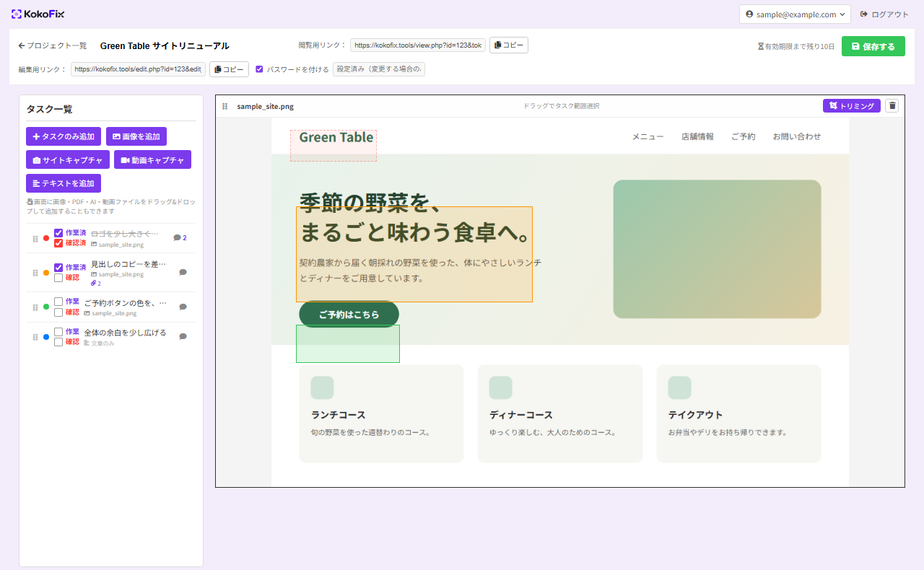Grab the drag handle of the 見出しのコピー task
This screenshot has width=924, height=570.
pyautogui.click(x=35, y=273)
